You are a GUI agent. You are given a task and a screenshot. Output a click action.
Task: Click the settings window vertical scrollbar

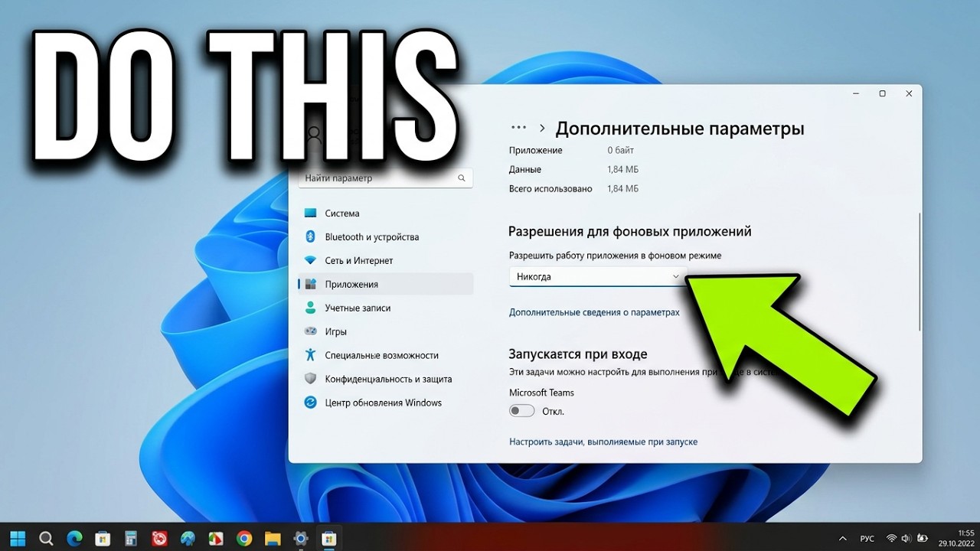[x=919, y=272]
